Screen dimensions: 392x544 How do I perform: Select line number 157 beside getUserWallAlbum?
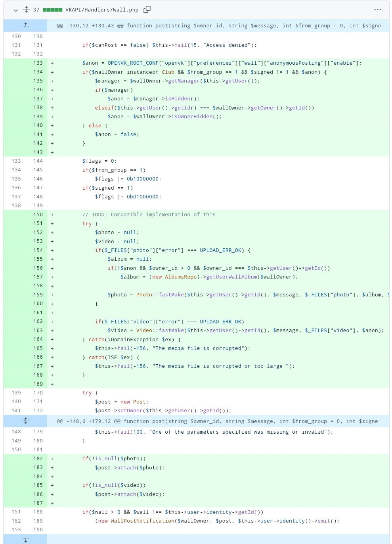38,277
